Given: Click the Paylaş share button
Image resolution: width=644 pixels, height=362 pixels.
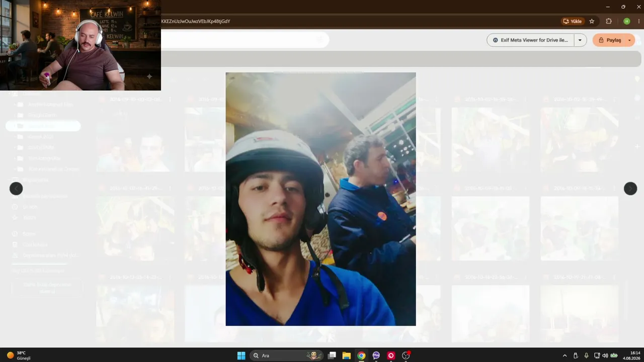Looking at the screenshot, I should tap(609, 40).
